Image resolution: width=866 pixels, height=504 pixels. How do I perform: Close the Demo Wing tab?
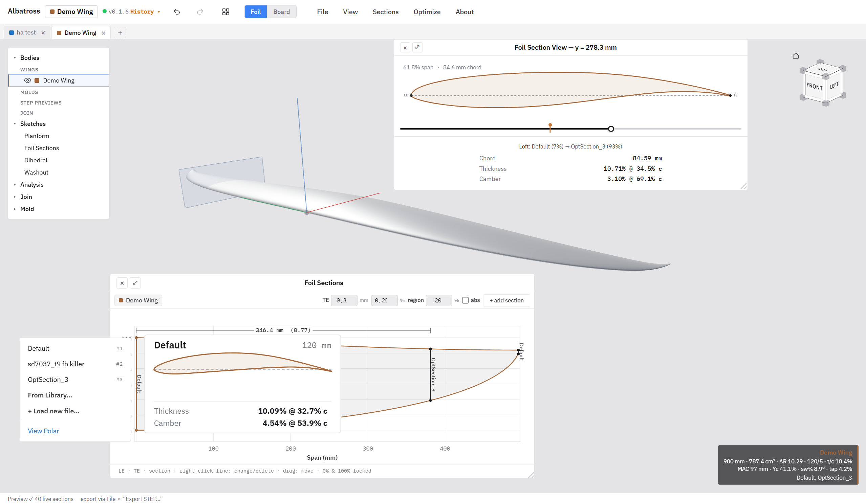point(104,33)
